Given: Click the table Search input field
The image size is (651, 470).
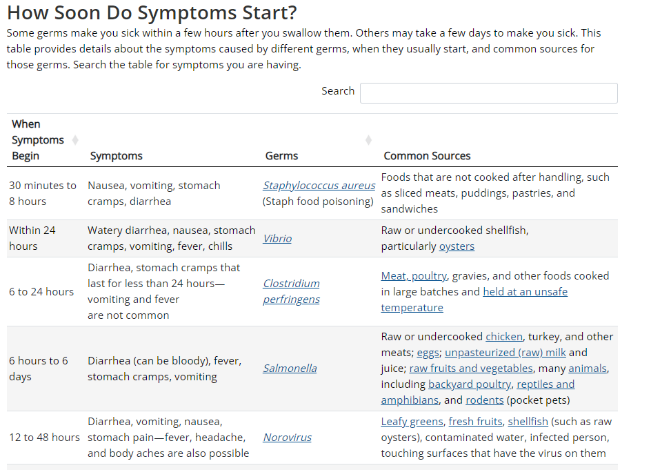Looking at the screenshot, I should 488,93.
